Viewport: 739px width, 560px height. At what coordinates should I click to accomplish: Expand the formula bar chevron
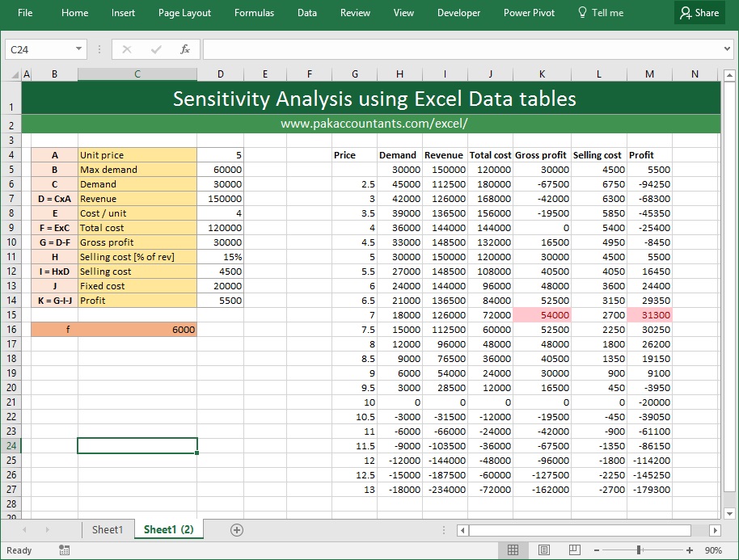pyautogui.click(x=727, y=48)
